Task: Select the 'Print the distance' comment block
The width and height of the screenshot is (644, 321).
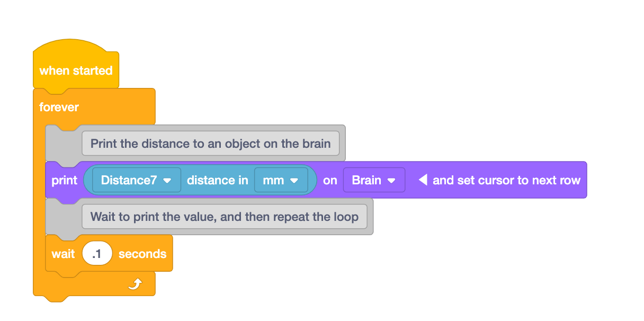Action: pos(210,144)
